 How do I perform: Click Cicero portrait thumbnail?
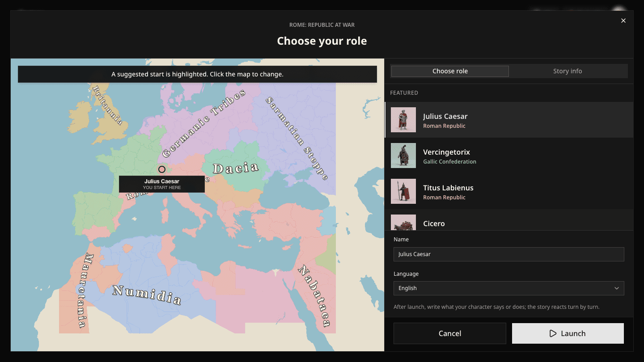(403, 223)
